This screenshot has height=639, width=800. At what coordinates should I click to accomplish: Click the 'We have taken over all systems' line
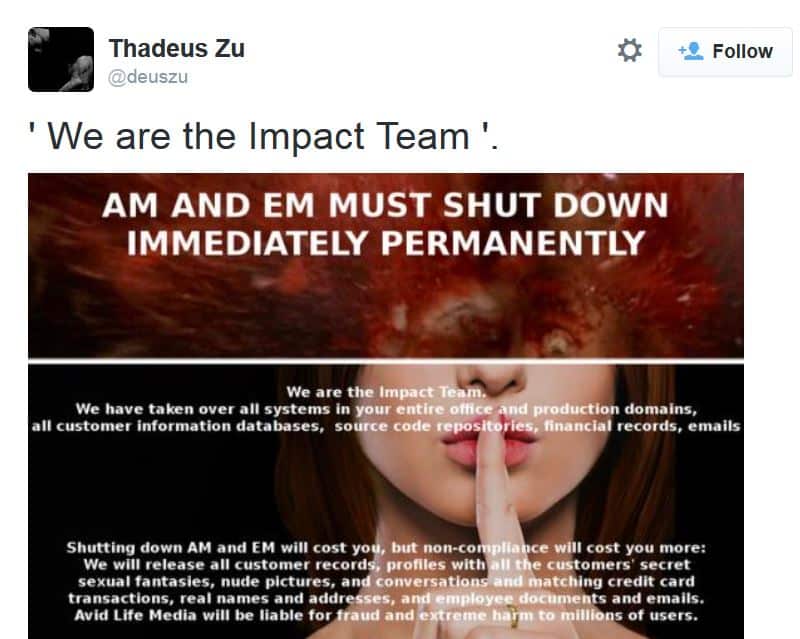[x=386, y=409]
